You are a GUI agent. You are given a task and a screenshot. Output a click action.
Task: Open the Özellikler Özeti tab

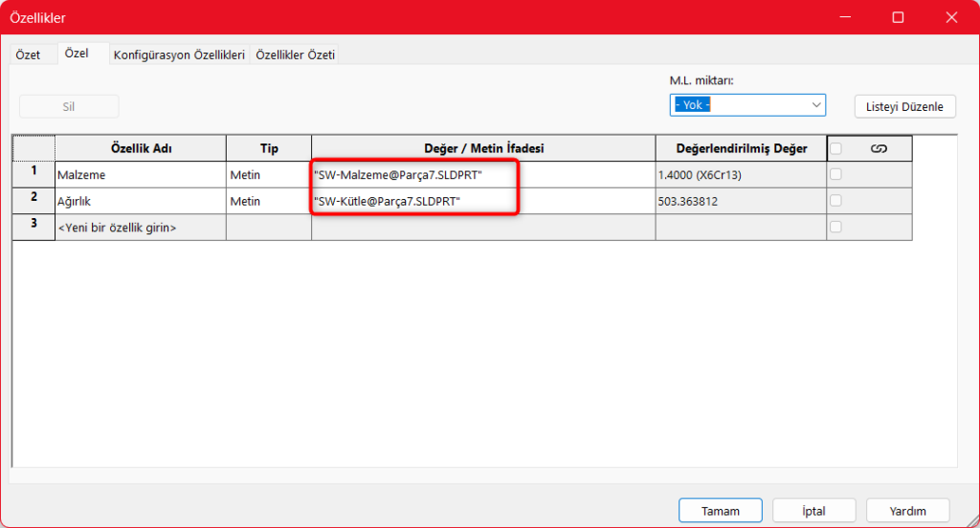295,55
